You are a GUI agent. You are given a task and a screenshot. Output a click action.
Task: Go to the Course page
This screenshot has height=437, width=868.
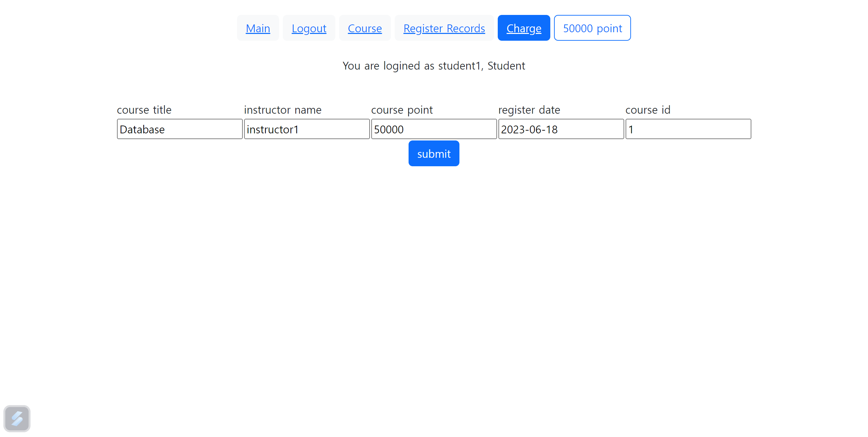364,28
